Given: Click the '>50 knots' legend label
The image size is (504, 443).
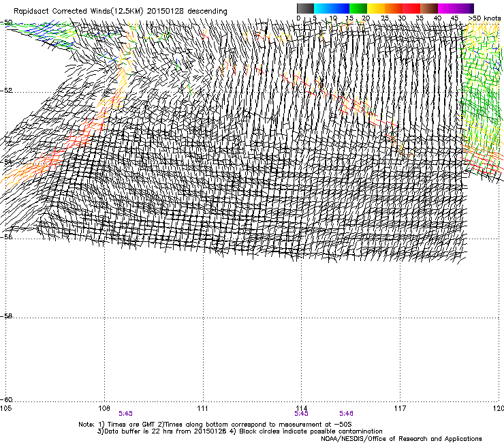Looking at the screenshot, I should [484, 18].
